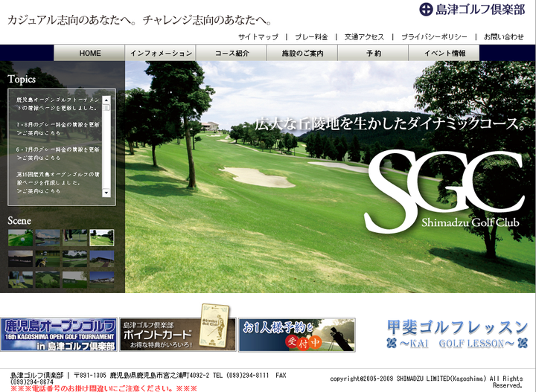536x392 pixels.
Task: Select the highlighted fairway scene thumbnail
Action: point(102,238)
